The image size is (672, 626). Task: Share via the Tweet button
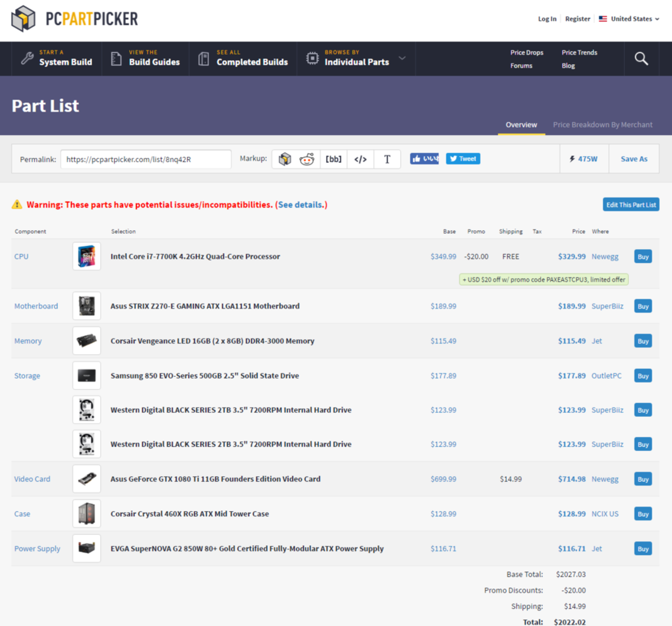click(463, 159)
